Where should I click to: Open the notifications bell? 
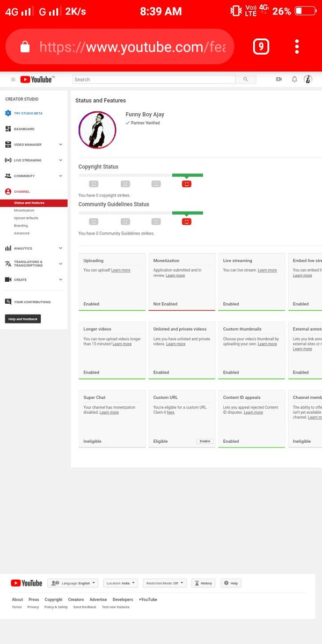coord(294,79)
